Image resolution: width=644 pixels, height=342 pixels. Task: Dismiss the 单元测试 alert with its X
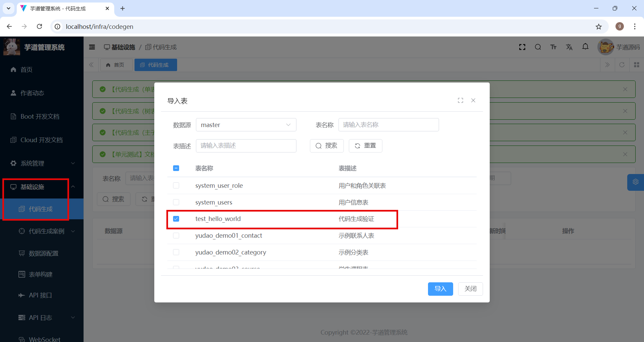point(625,154)
